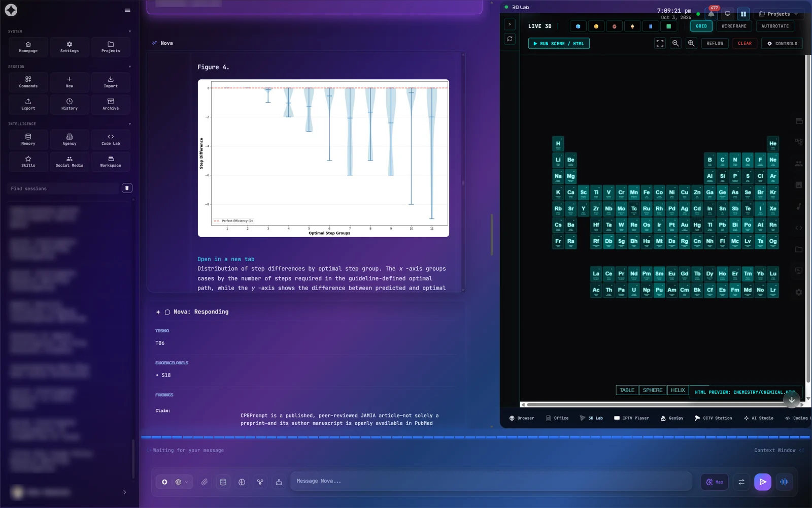812x508 pixels.
Task: Click the fullscreen icon in 3D Lab toolbar
Action: tap(660, 43)
